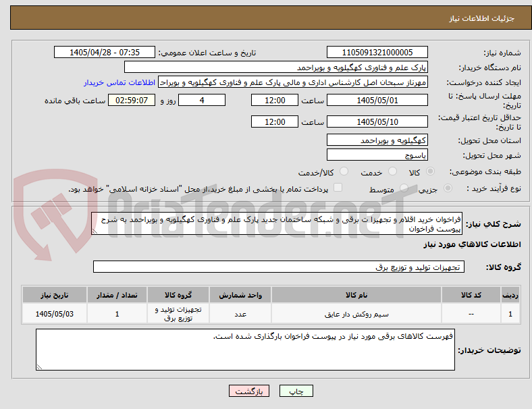Click price validity date 1405/05/10
The width and height of the screenshot is (532, 409).
point(377,121)
